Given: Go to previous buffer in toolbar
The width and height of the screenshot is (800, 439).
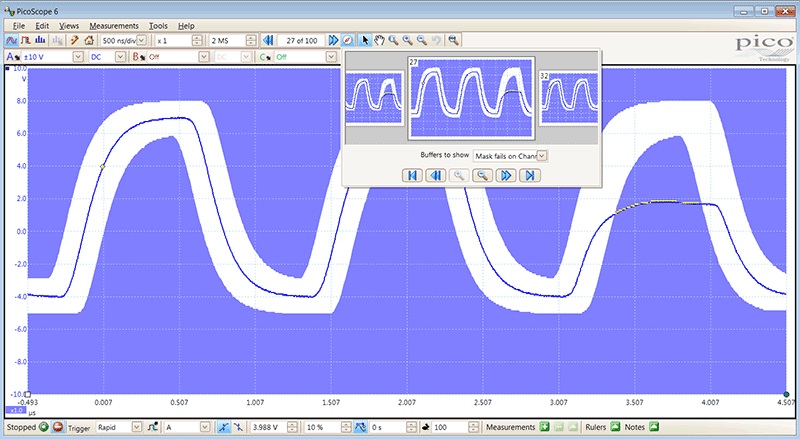Looking at the screenshot, I should tap(268, 40).
